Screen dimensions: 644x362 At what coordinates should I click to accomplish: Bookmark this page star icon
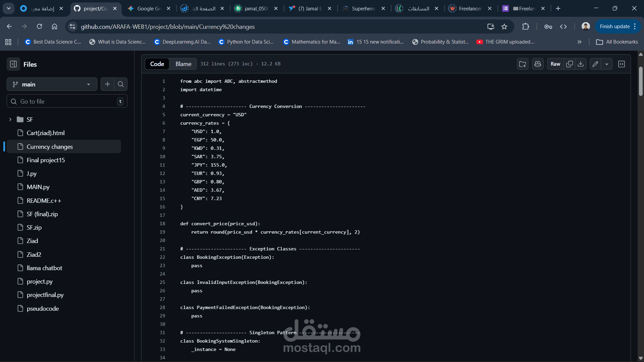(x=504, y=26)
